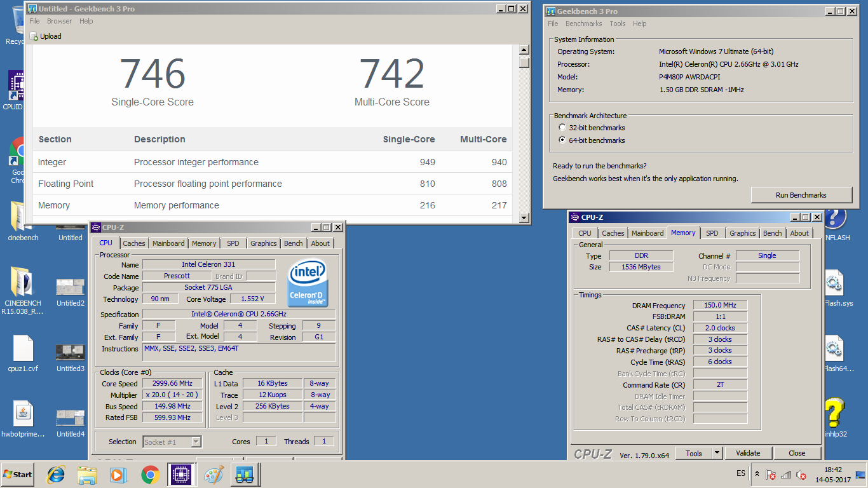
Task: Open Browser menu in Geekbench results window
Action: 60,21
